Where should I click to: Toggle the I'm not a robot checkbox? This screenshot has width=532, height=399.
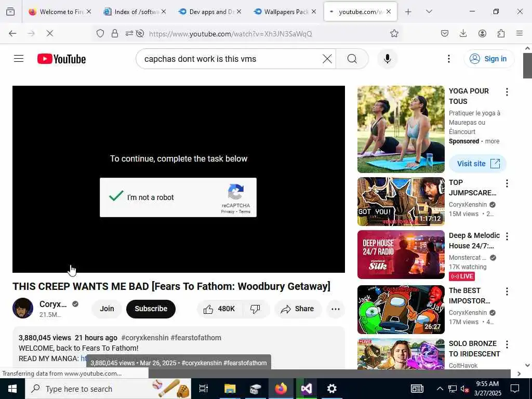point(116,196)
